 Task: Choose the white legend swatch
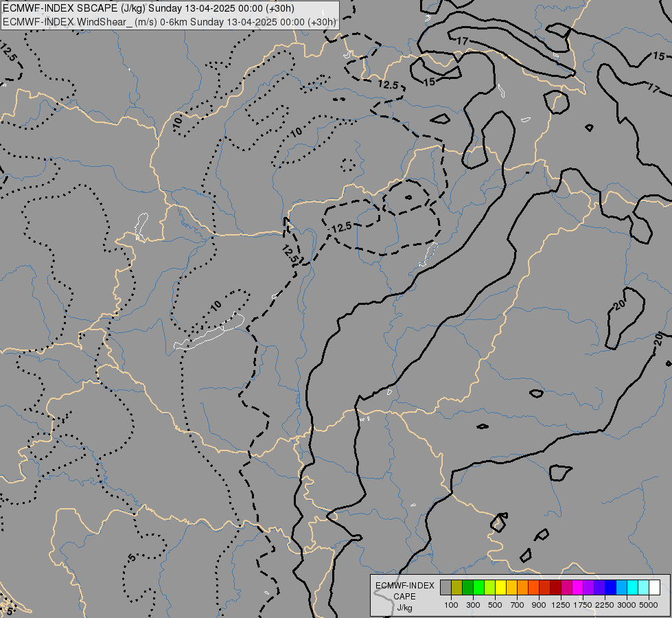(x=654, y=587)
